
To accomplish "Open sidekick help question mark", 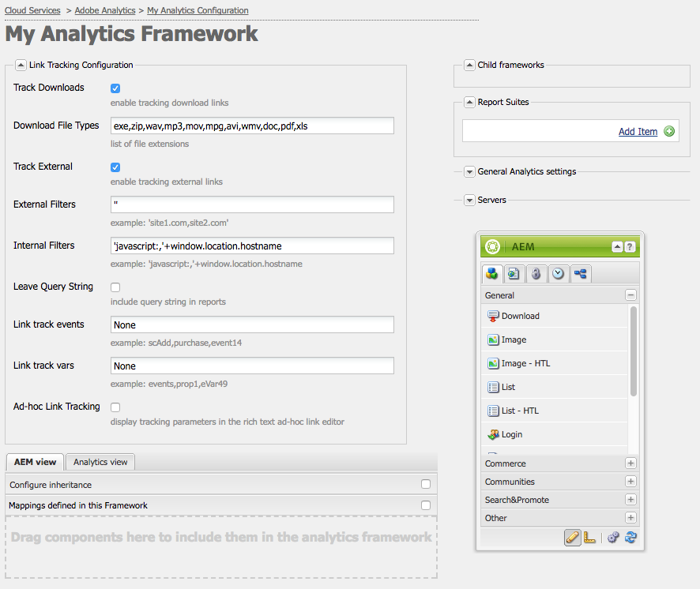I will tap(630, 247).
